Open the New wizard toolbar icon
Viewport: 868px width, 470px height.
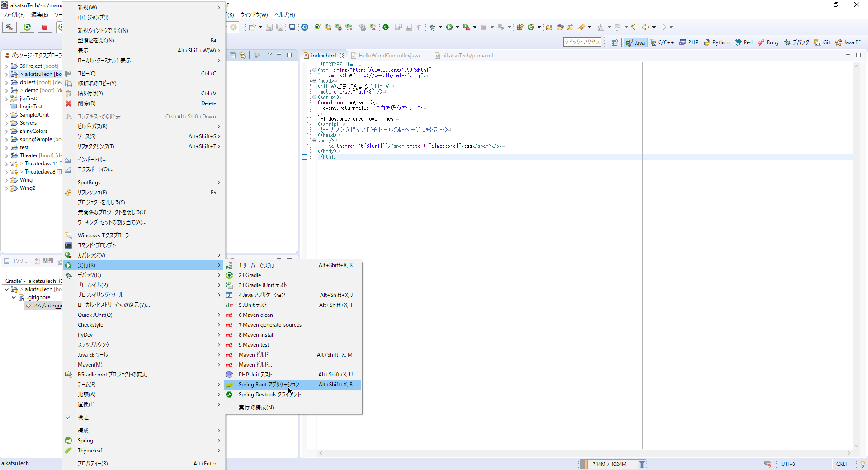pyautogui.click(x=252, y=27)
